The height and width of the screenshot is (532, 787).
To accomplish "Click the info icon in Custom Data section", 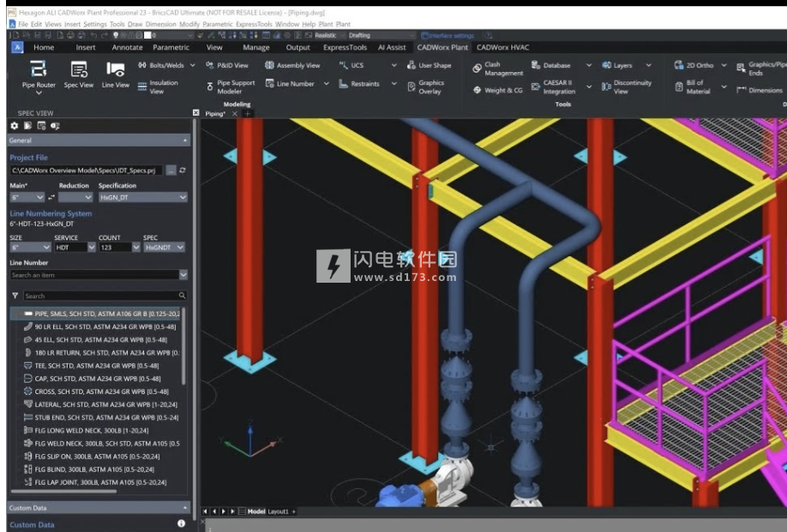I will point(181,523).
